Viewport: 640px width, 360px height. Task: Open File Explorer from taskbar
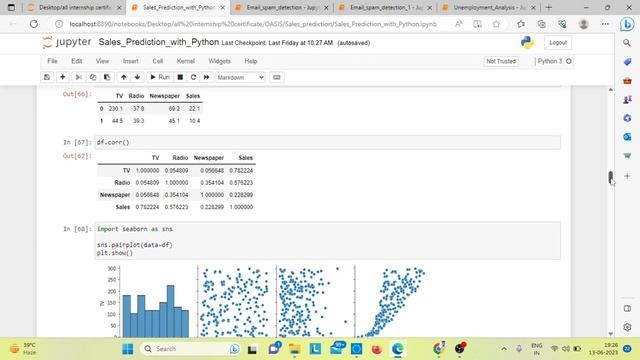point(294,349)
